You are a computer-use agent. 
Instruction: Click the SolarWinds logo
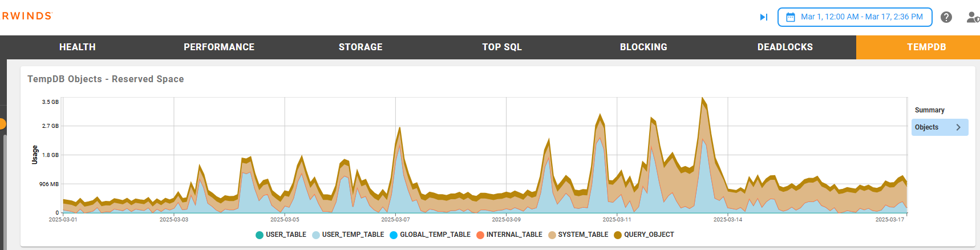click(26, 16)
